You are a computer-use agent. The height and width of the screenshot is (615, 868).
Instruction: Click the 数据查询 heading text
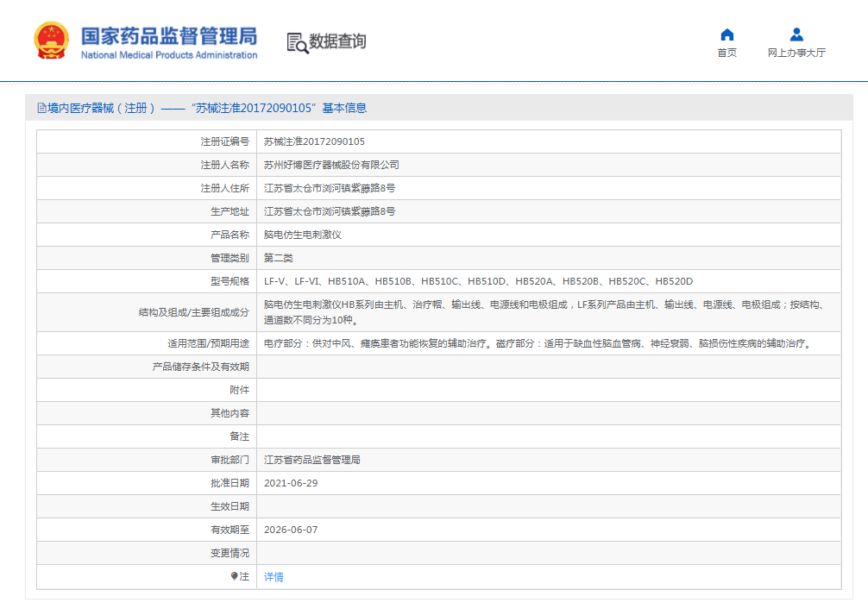click(337, 41)
